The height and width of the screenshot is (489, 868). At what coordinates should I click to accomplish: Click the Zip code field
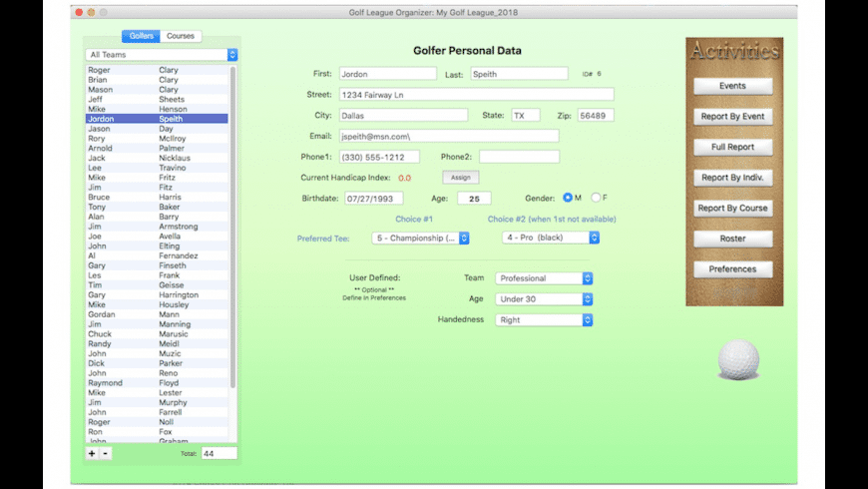coord(596,115)
